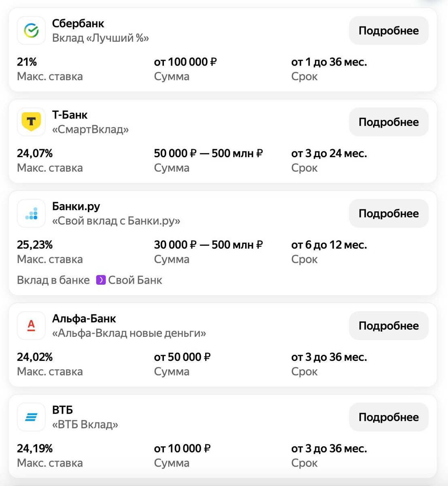
Task: Click the T-Bank yellow shield logo
Action: pos(31,122)
